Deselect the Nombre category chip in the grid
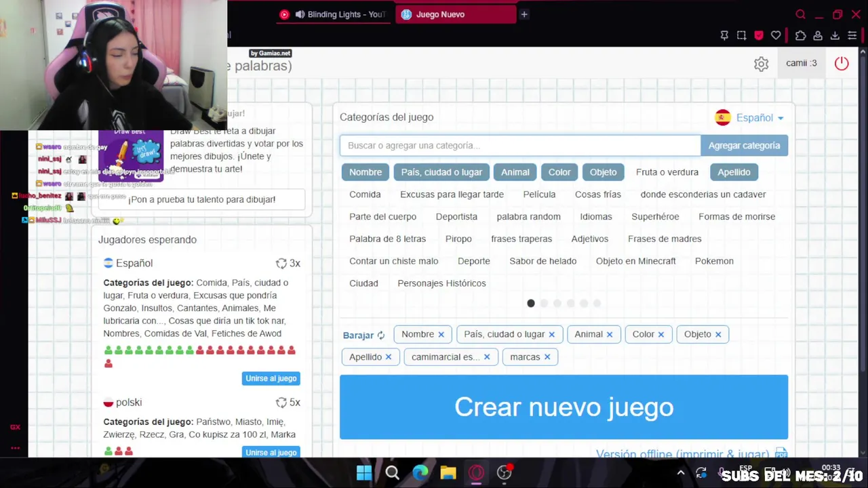Screen dimensions: 868x488 [x=366, y=172]
